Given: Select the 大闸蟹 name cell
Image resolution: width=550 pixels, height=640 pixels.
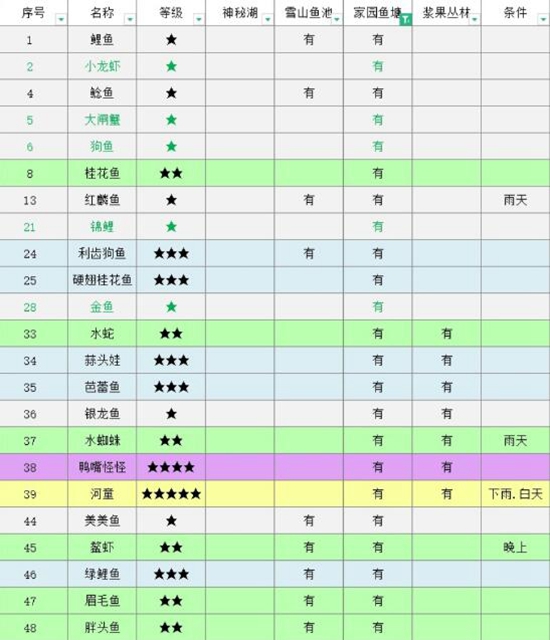Looking at the screenshot, I should pos(102,120).
